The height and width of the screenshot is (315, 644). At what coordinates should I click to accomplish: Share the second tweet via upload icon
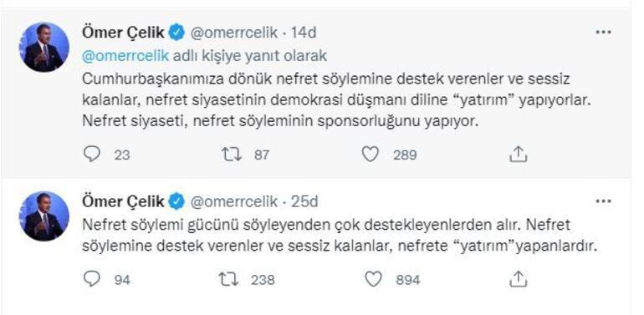tap(518, 279)
